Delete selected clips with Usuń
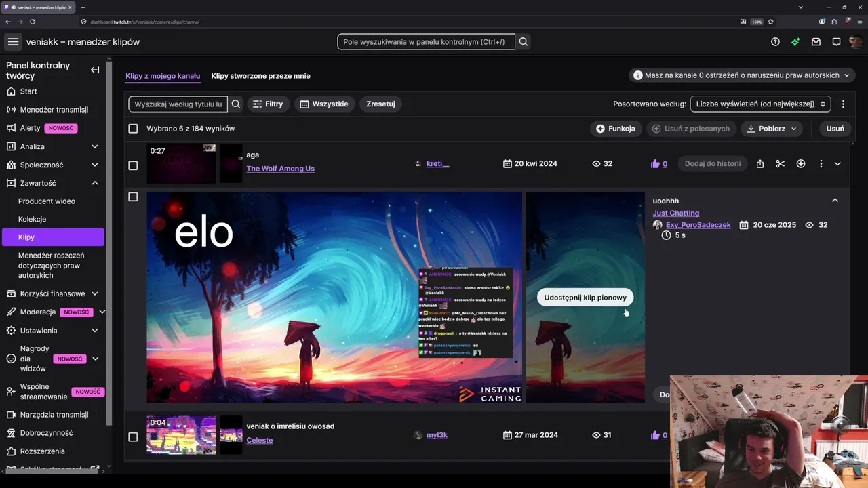 pos(835,129)
